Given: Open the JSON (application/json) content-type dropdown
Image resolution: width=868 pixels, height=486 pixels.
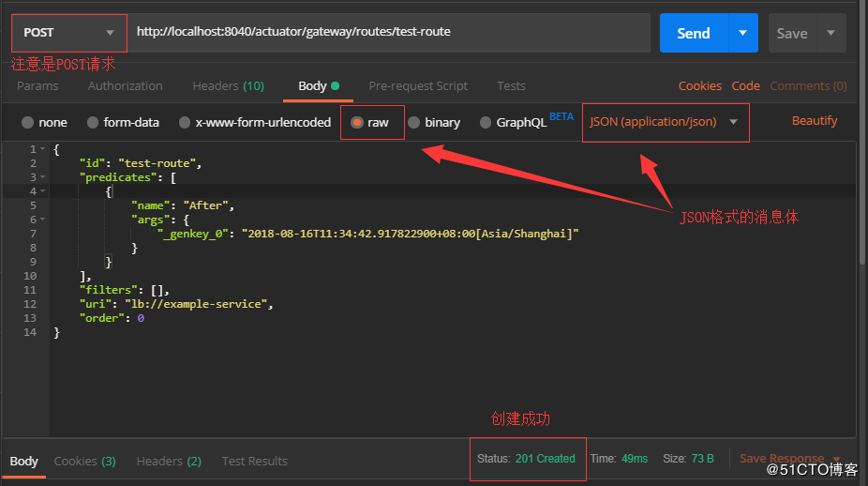Looking at the screenshot, I should click(x=665, y=122).
